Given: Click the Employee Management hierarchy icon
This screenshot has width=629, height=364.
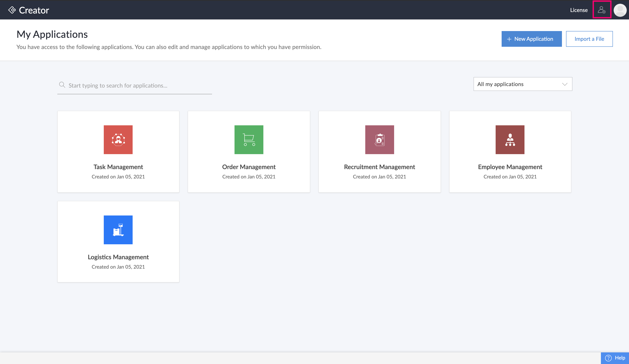Looking at the screenshot, I should pyautogui.click(x=510, y=140).
